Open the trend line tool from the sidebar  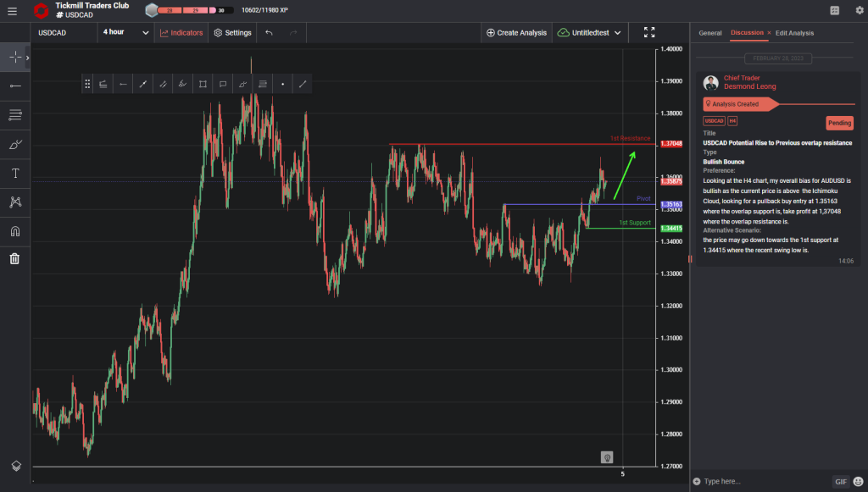[14, 86]
